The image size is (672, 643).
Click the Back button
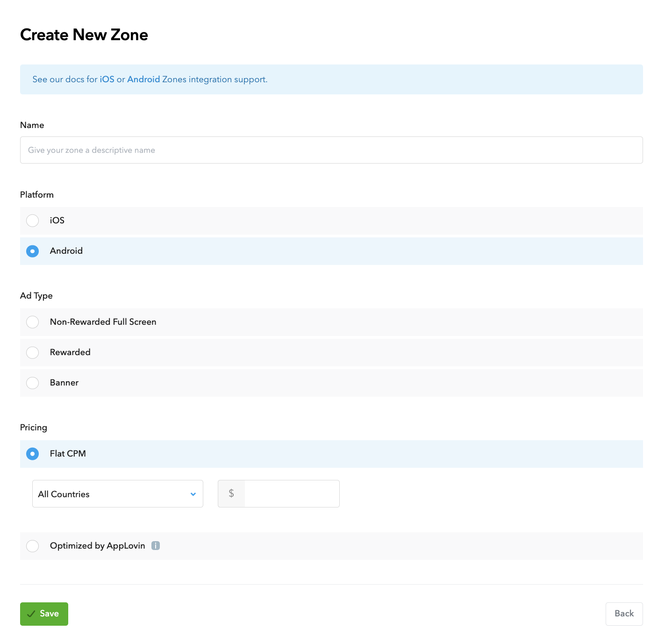624,614
